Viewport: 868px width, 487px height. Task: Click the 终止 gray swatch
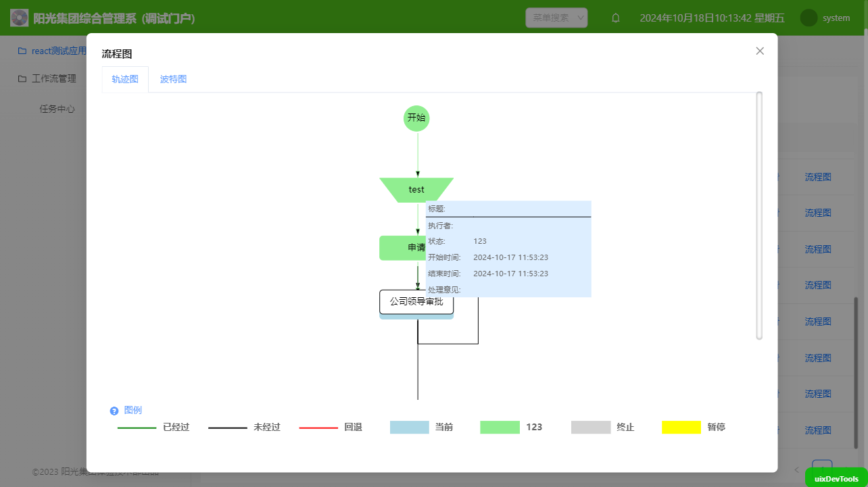[591, 427]
